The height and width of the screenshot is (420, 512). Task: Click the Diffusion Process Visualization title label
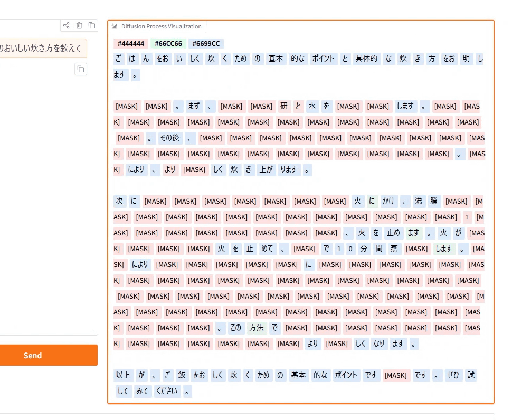[161, 26]
